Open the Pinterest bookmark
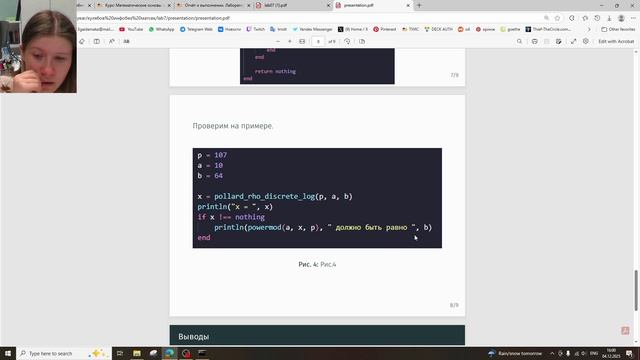640x360 pixels. coord(385,29)
